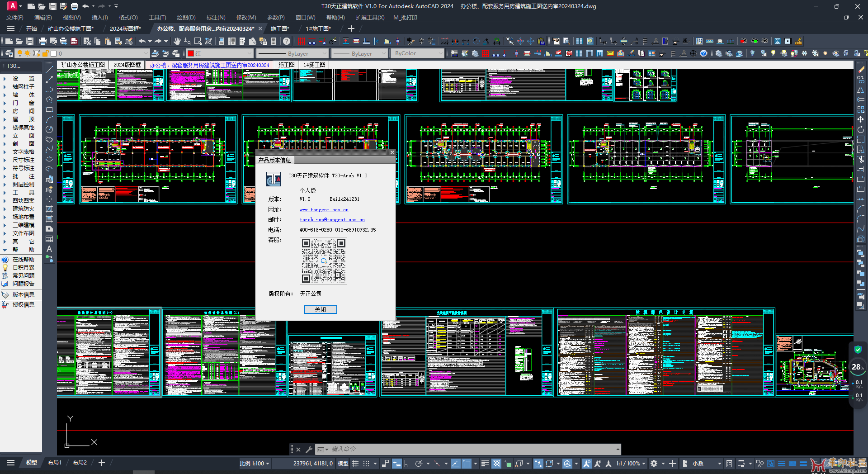The image size is (868, 474).
Task: Click the tarch_sup@tangent.com.cn email link
Action: pyautogui.click(x=332, y=219)
